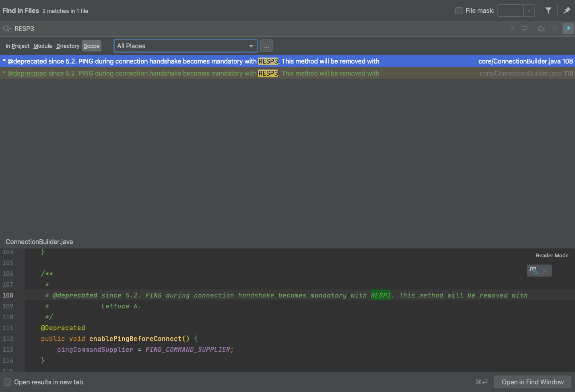Dismiss the Maven reload popup with X
Image resolution: width=575 pixels, height=392 pixels.
click(x=544, y=271)
